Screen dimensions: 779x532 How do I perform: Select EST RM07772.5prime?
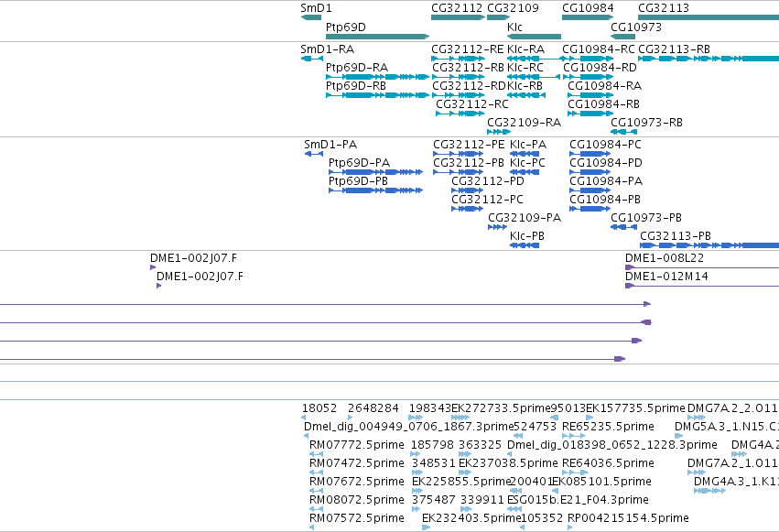pos(316,454)
